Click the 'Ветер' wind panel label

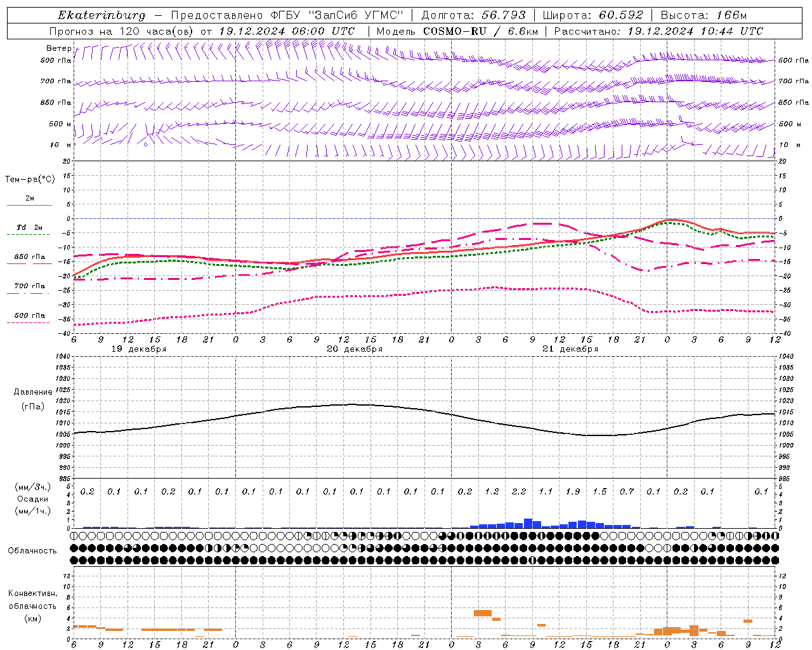click(59, 48)
